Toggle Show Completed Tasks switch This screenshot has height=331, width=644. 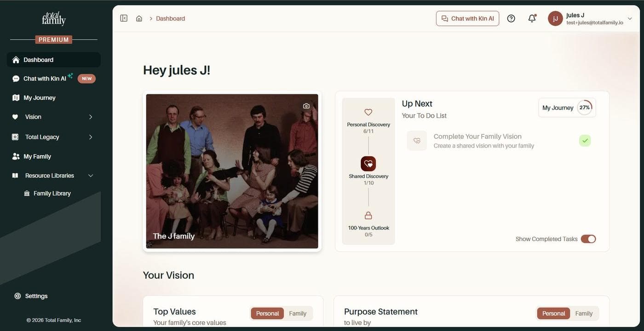coord(588,239)
